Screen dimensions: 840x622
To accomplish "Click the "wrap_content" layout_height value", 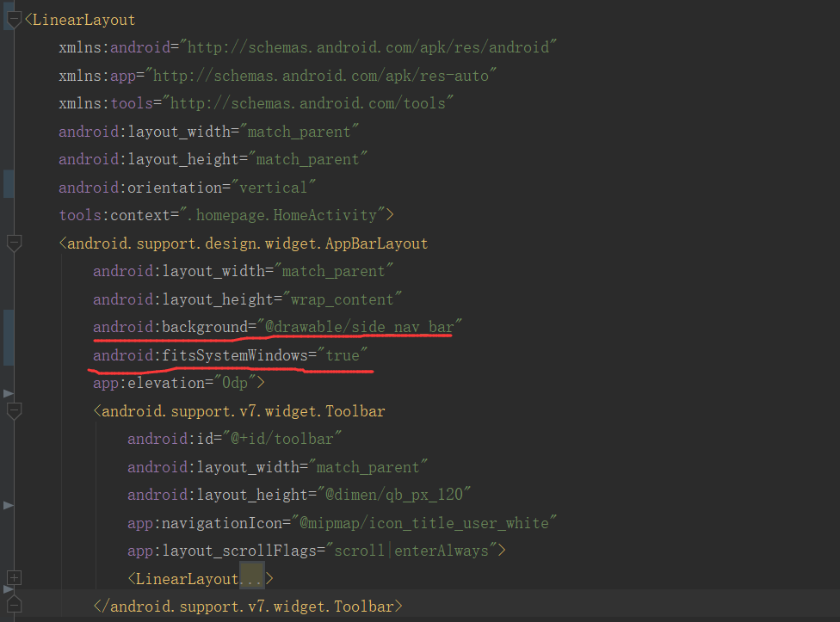I will [343, 299].
